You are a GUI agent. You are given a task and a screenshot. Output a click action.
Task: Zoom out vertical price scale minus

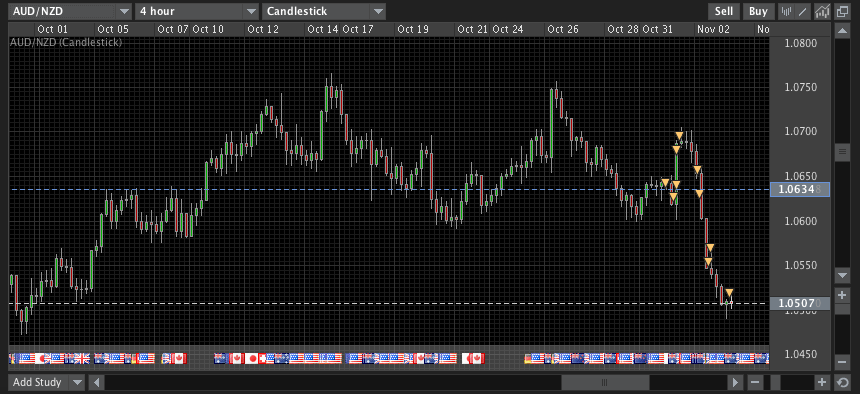pyautogui.click(x=842, y=362)
